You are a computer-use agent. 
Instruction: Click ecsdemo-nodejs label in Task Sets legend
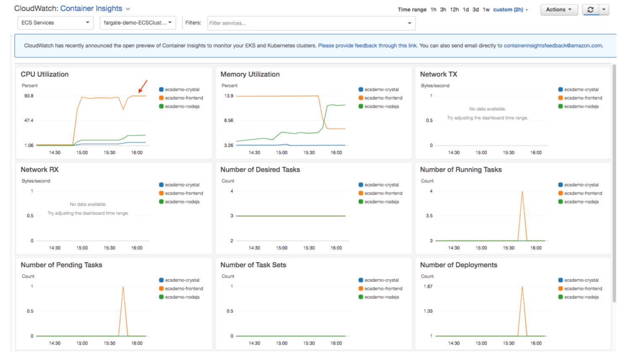point(382,297)
